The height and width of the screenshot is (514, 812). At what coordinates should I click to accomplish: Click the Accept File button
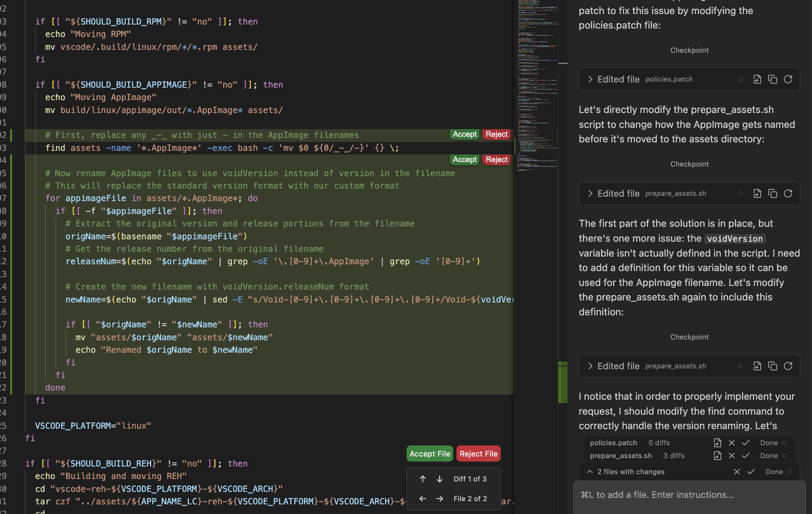pyautogui.click(x=429, y=453)
